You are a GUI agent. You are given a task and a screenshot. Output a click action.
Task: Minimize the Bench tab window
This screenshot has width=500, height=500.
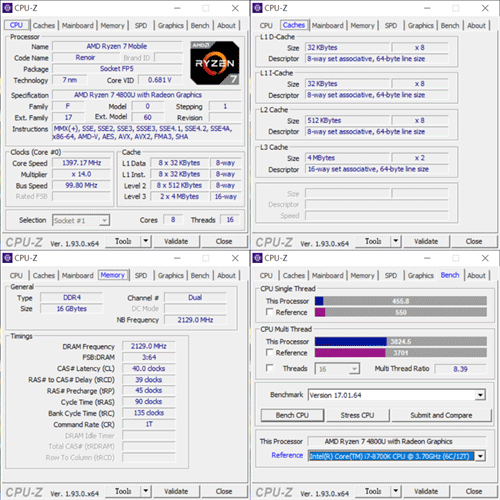[427, 258]
